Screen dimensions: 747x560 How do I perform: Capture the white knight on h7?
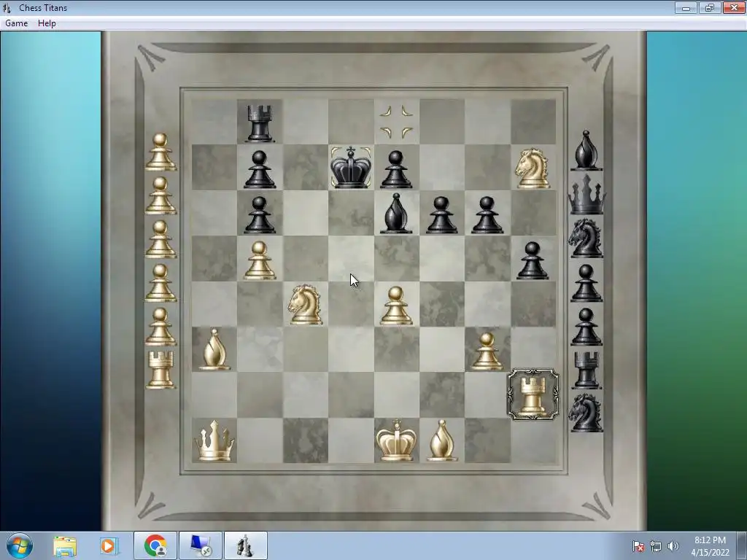[x=533, y=168]
